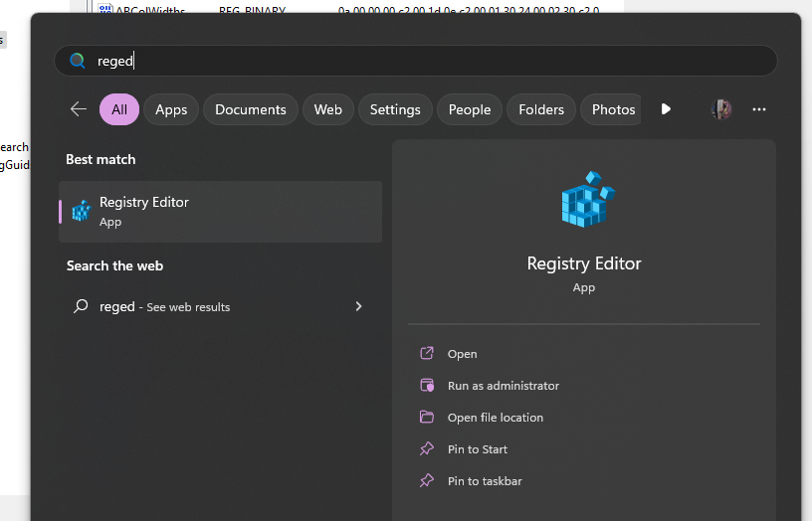Click the search magnifier icon in search box
Image resolution: width=812 pixels, height=521 pixels.
(x=78, y=61)
